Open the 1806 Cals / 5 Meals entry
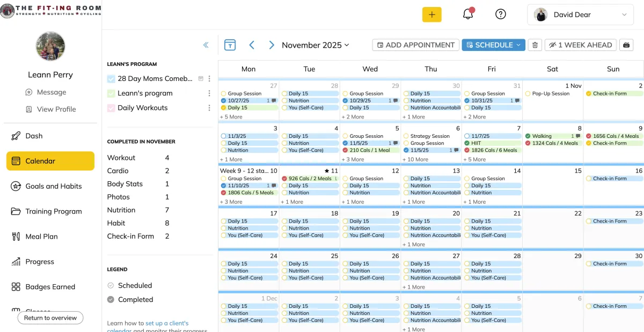 tap(248, 193)
